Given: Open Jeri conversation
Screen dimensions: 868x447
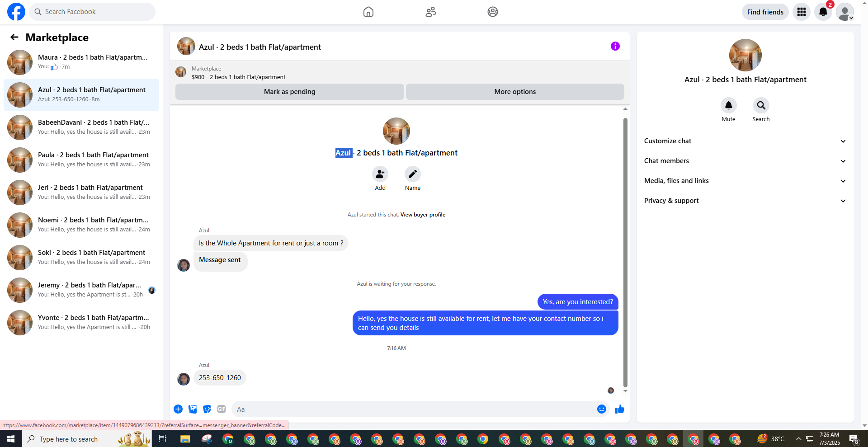Looking at the screenshot, I should coord(81,192).
